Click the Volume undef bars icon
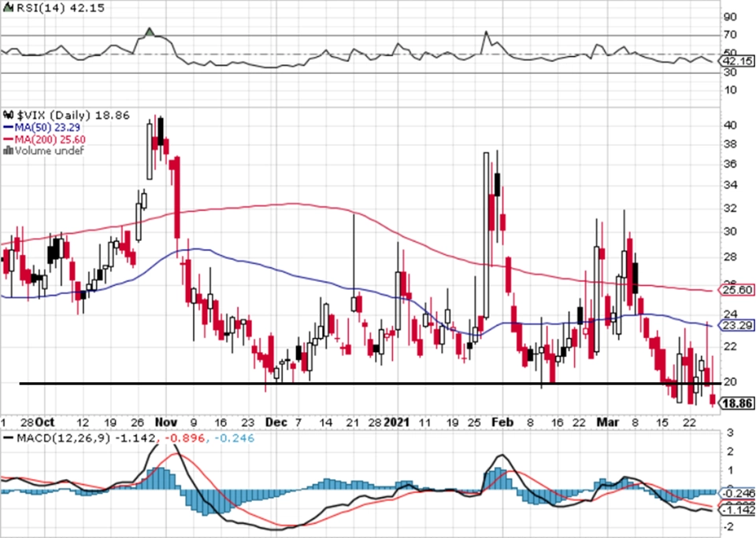The width and height of the screenshot is (756, 538). coord(8,150)
